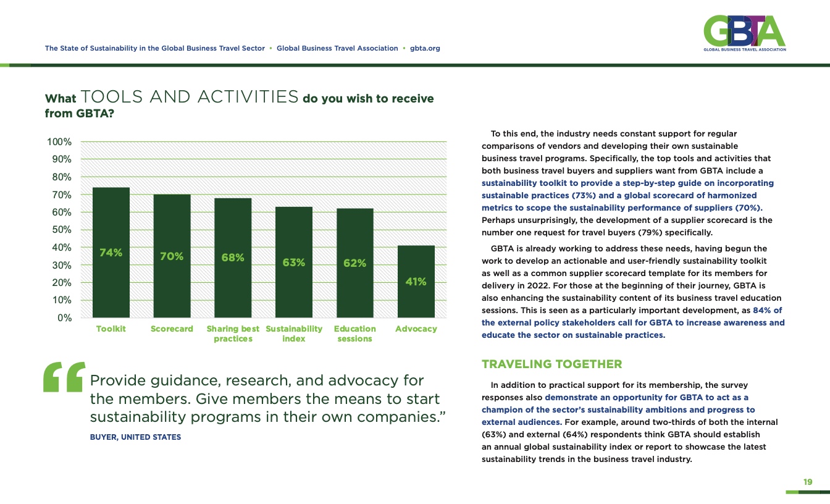Click the large green quotation mark icon
The height and width of the screenshot is (504, 830).
pyautogui.click(x=64, y=377)
